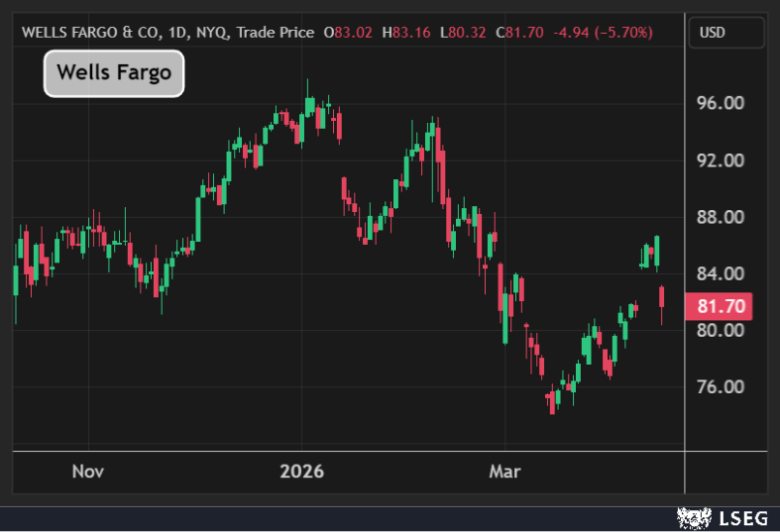Viewport: 780px width, 532px height.
Task: Select the 2026 time axis label
Action: [x=301, y=472]
